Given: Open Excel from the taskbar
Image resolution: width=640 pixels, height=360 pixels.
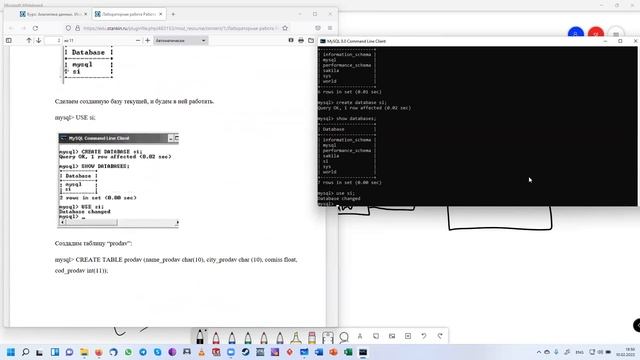Looking at the screenshot, I should coord(348,352).
